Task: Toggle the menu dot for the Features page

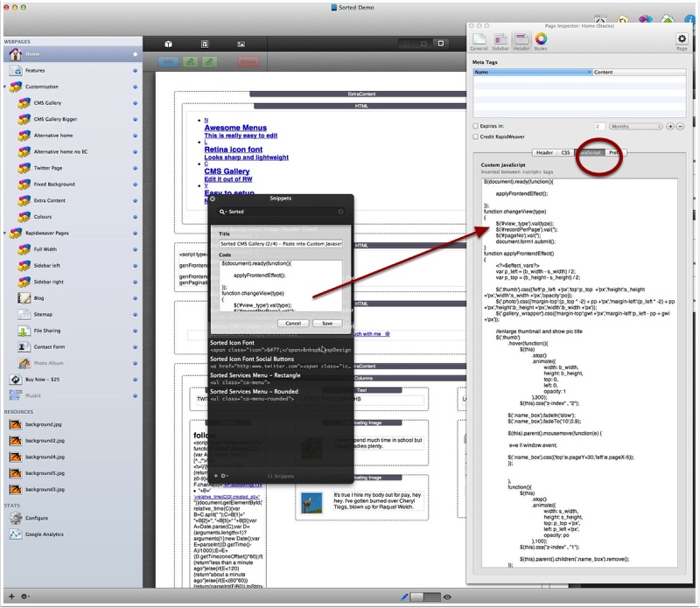Action: click(x=135, y=71)
